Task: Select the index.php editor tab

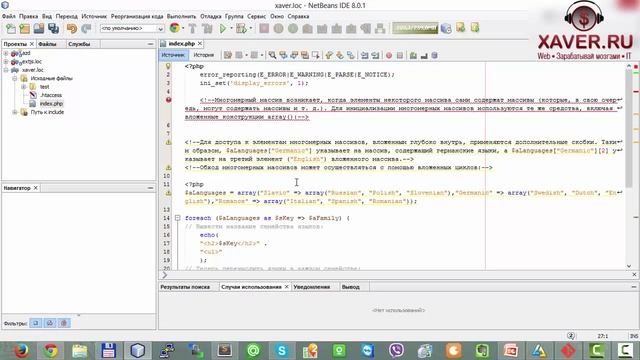Action: [181, 43]
